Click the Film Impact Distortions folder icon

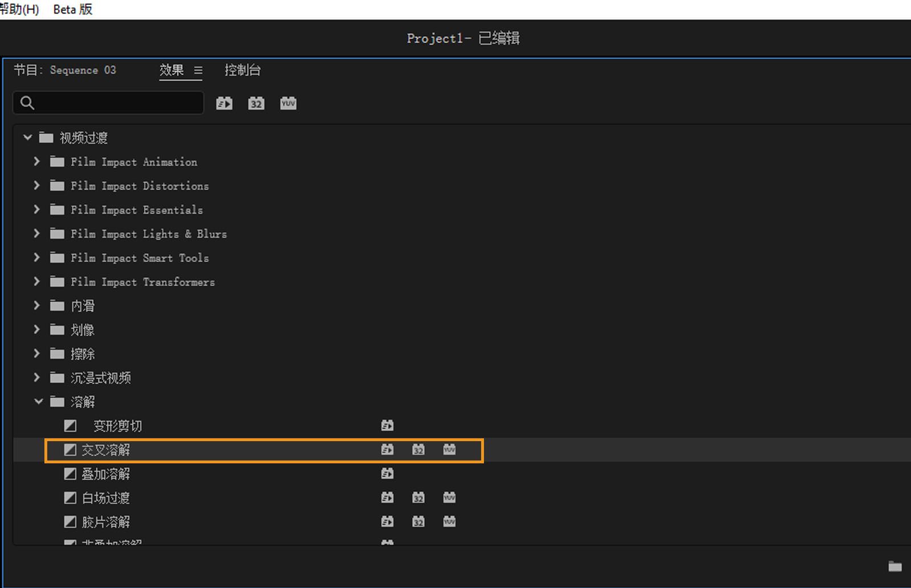coord(57,186)
